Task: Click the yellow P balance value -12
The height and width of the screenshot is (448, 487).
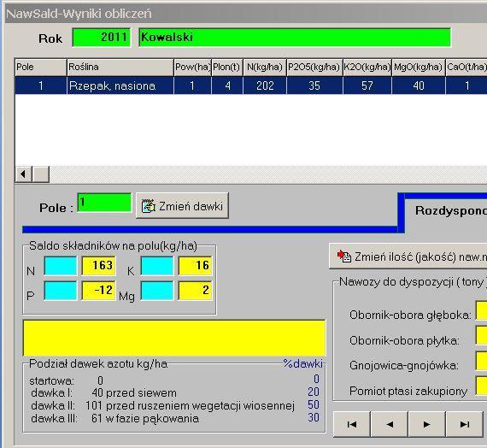Action: click(99, 291)
